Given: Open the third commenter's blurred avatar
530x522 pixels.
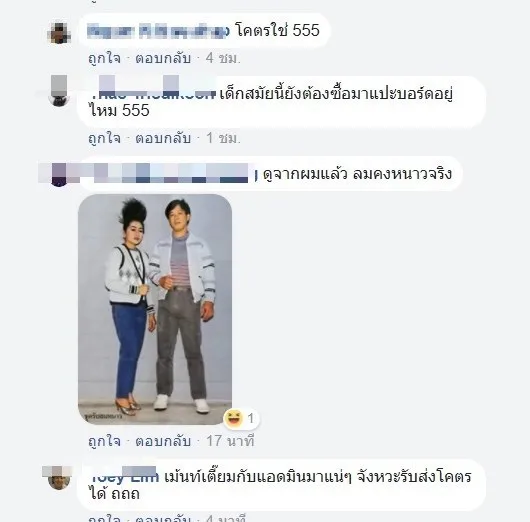Looking at the screenshot, I should [x=59, y=174].
